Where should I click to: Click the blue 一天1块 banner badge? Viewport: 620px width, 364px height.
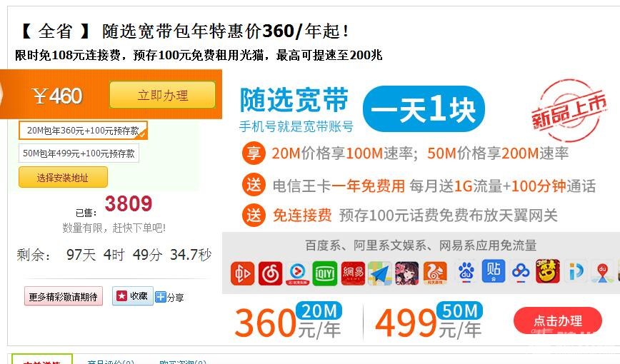pos(424,108)
